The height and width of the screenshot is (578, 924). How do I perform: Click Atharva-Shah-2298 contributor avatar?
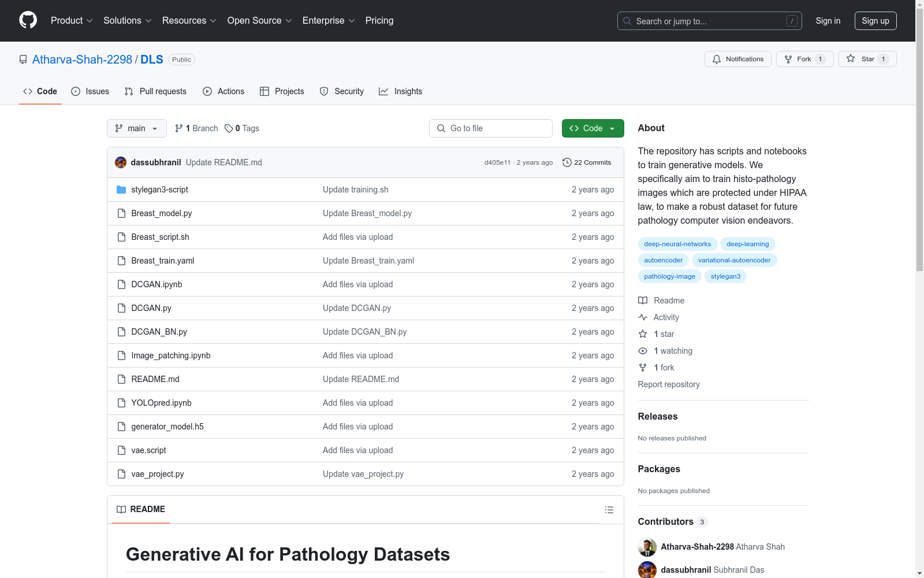tap(647, 547)
